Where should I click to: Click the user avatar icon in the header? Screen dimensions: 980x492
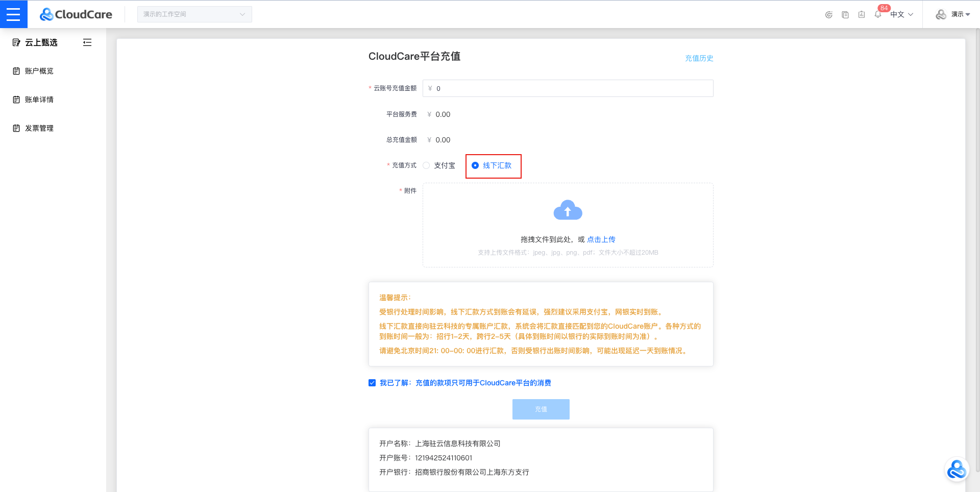941,14
